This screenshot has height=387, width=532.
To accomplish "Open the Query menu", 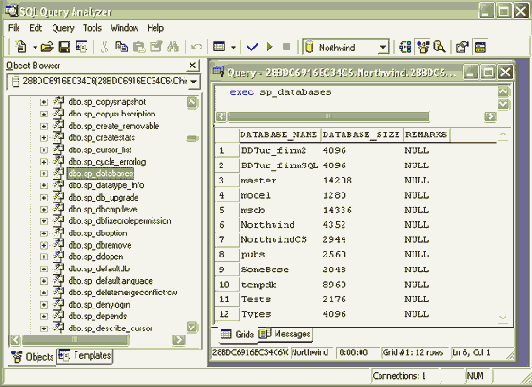I will coord(63,28).
